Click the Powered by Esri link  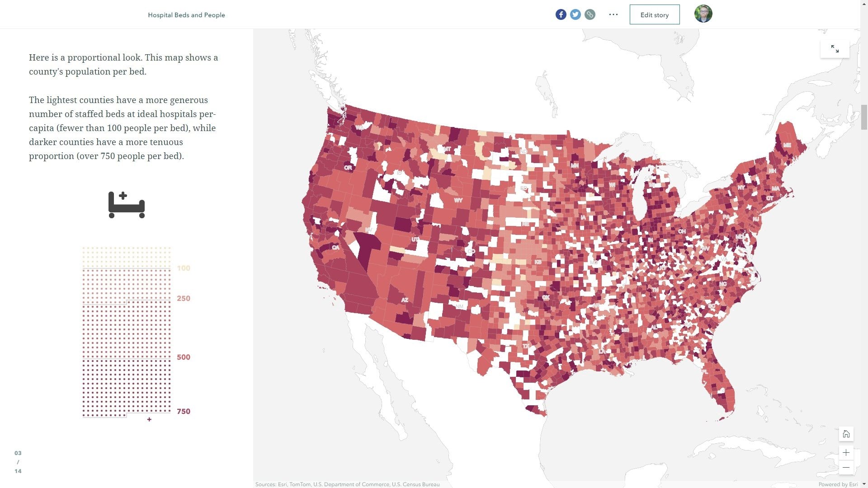point(838,484)
